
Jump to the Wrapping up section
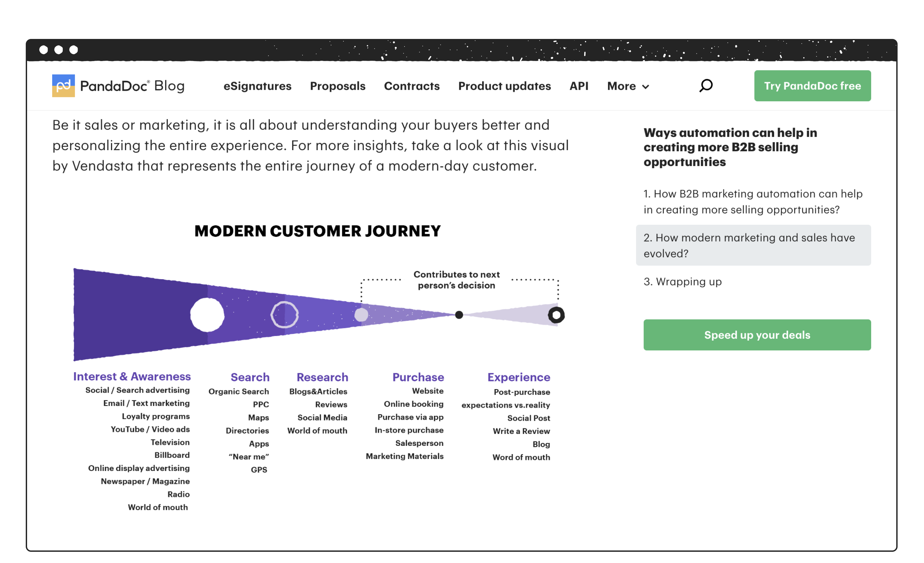pyautogui.click(x=683, y=281)
